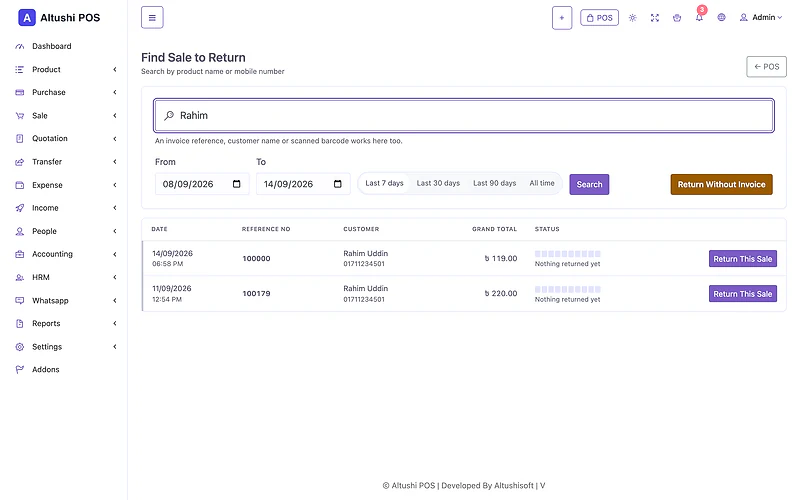Click the Income rocket icon

coord(19,208)
